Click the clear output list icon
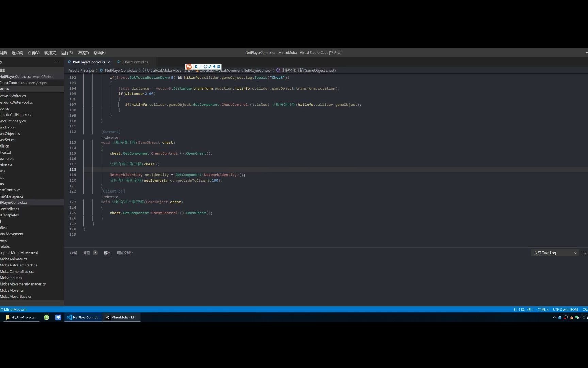The height and width of the screenshot is (368, 588). [x=584, y=253]
